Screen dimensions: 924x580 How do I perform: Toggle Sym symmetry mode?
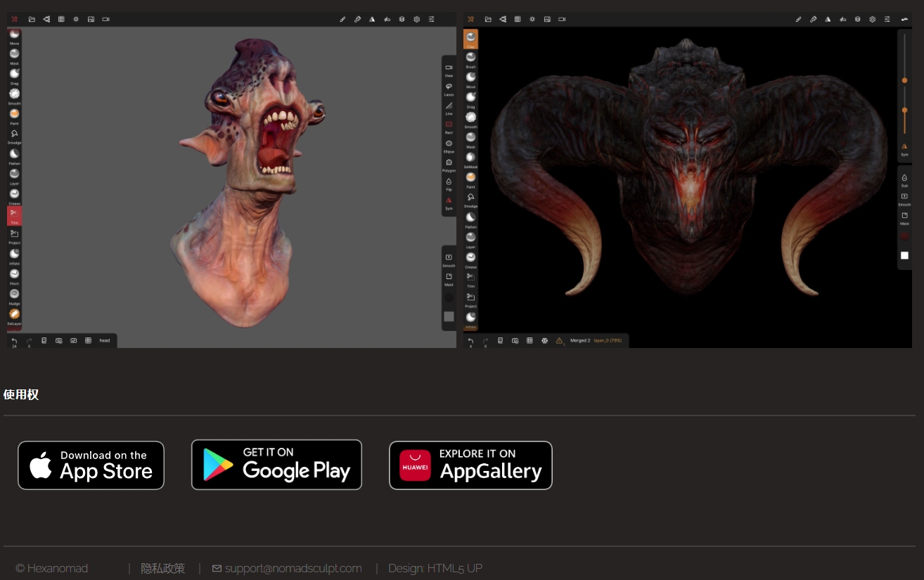(449, 201)
